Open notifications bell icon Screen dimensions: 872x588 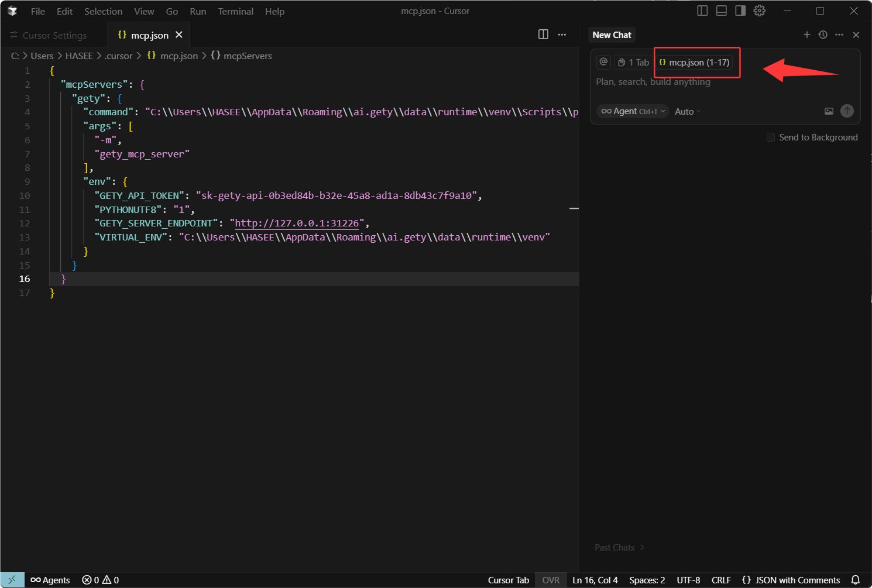pyautogui.click(x=856, y=580)
